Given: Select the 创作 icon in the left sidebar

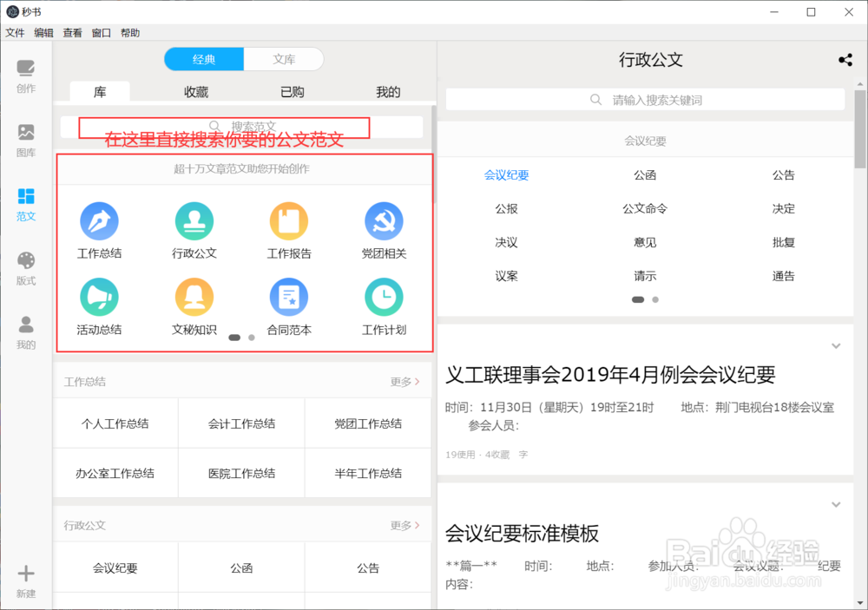Looking at the screenshot, I should point(25,74).
